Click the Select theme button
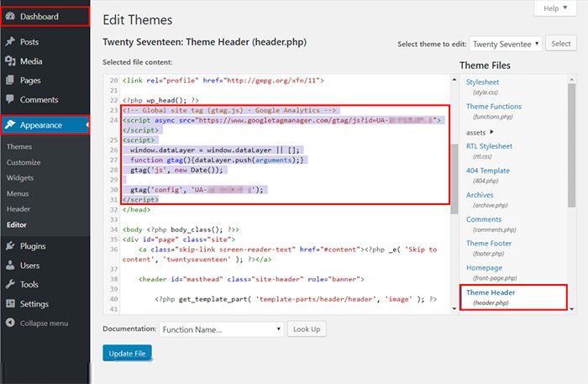The height and width of the screenshot is (384, 588). point(560,44)
